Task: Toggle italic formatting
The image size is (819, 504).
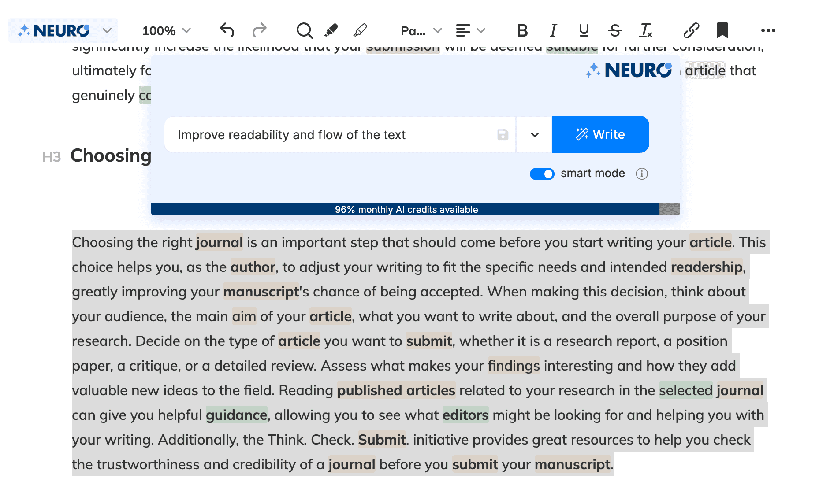Action: tap(553, 30)
